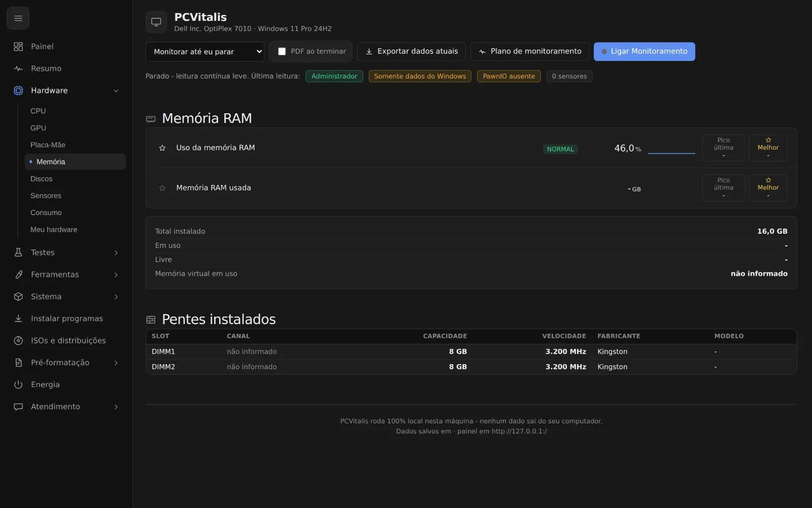Viewport: 812px width, 508px height.
Task: Expand the Atendimento submenu chevron
Action: click(x=116, y=407)
